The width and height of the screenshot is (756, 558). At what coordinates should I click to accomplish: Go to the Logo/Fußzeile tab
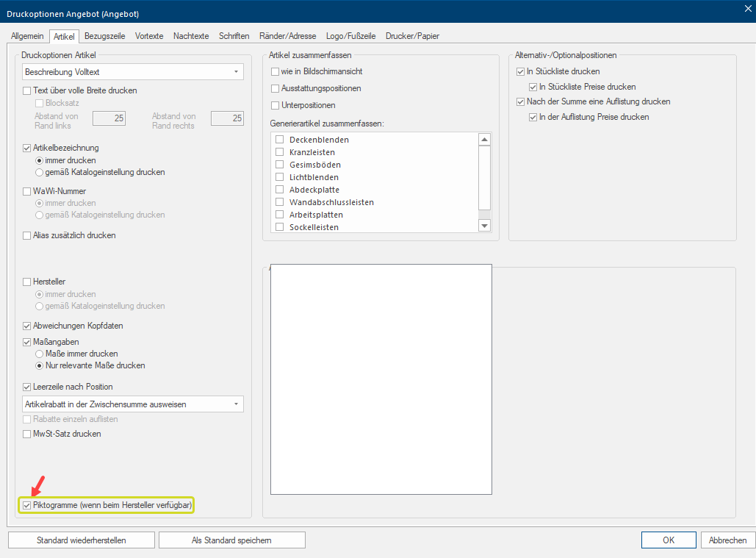tap(350, 36)
